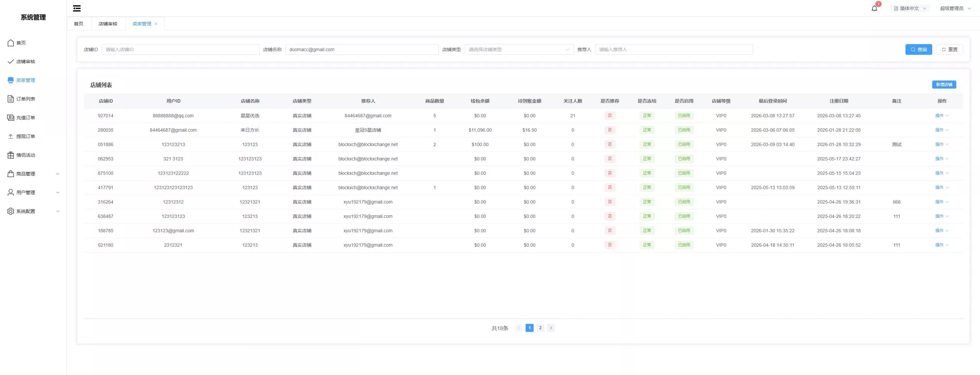The height and width of the screenshot is (375, 980).
Task: Open the notification bell icon
Action: 874,8
